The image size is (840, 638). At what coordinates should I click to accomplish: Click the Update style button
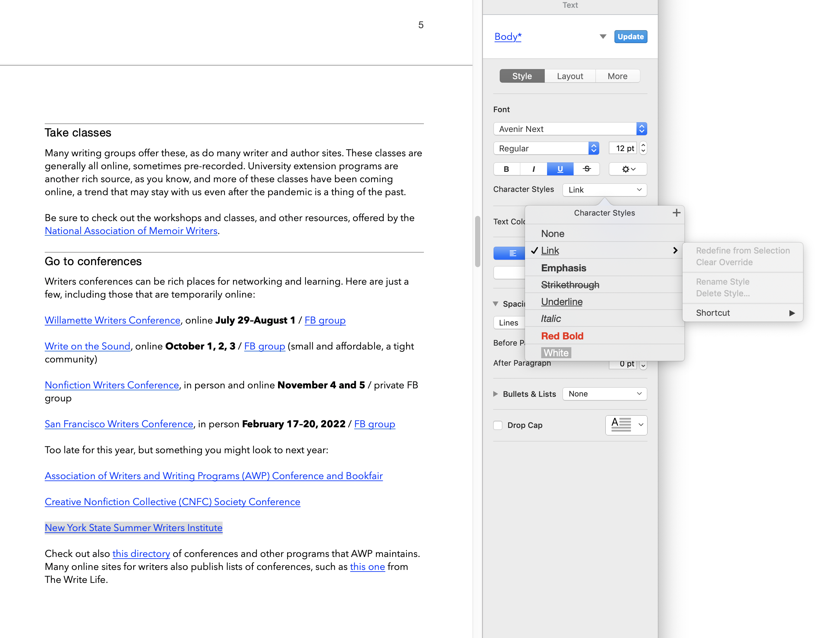pyautogui.click(x=630, y=37)
